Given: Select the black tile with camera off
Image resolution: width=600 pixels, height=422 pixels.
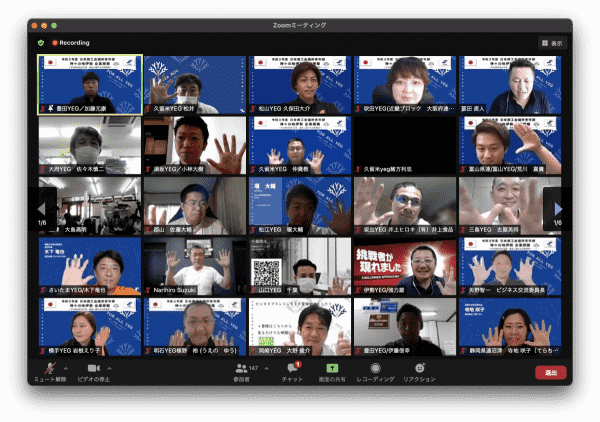Looking at the screenshot, I should (405, 145).
